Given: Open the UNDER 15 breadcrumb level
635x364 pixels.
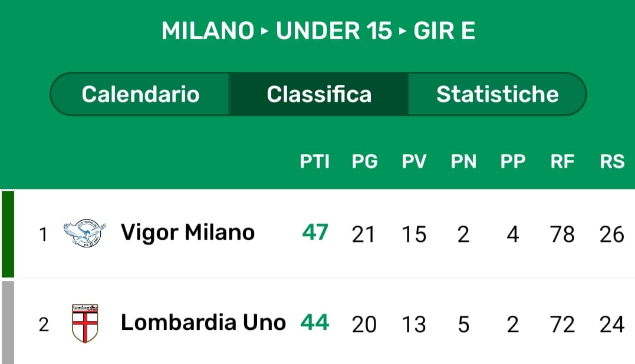Looking at the screenshot, I should [334, 31].
